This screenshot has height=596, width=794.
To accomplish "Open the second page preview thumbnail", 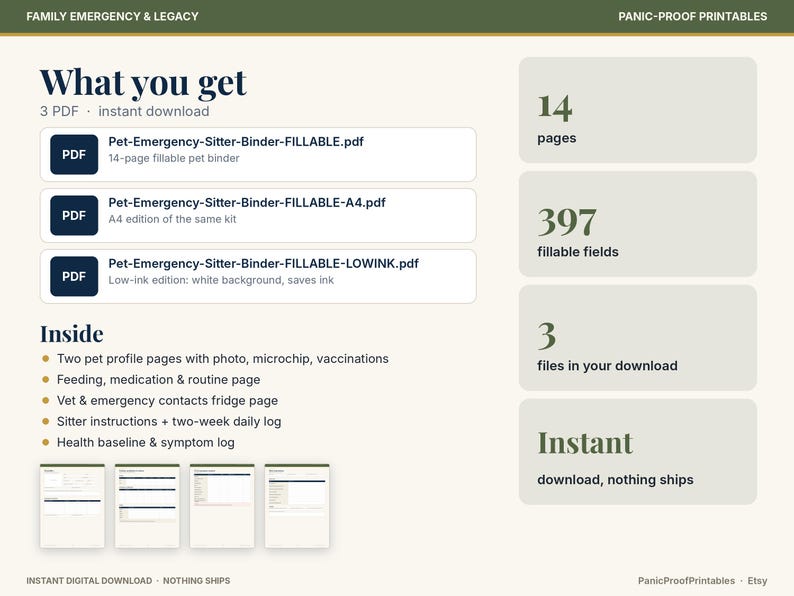I will click(147, 506).
